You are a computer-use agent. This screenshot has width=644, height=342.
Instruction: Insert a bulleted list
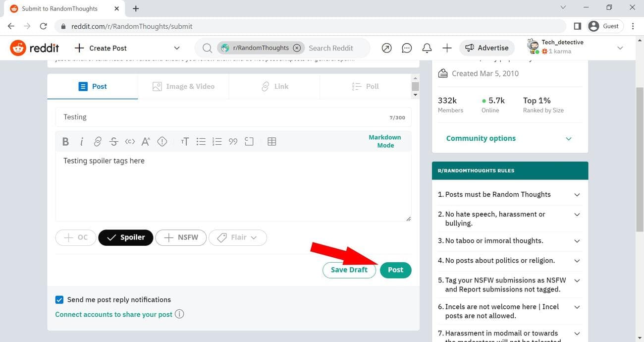pos(201,142)
